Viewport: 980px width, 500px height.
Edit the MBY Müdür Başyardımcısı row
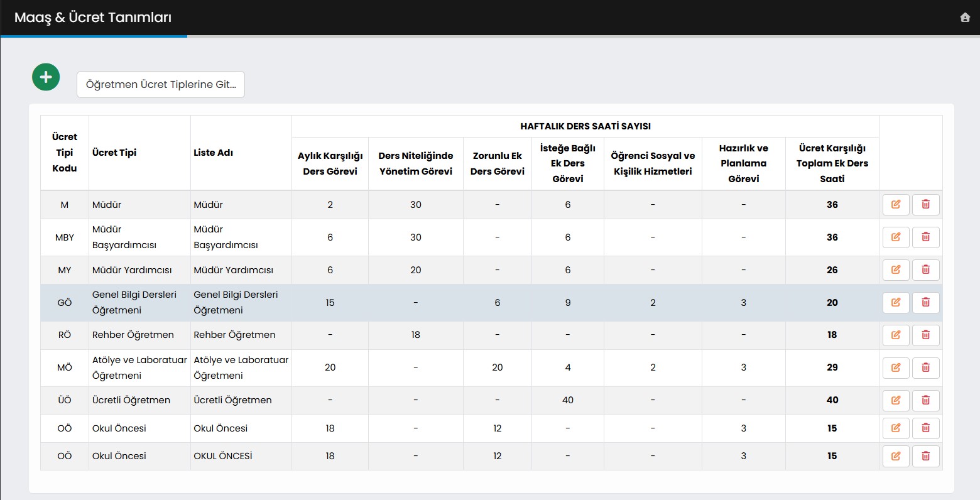[896, 237]
